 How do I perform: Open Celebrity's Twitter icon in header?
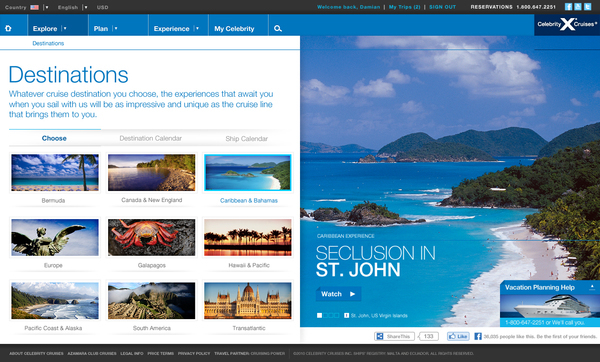pyautogui.click(x=587, y=7)
